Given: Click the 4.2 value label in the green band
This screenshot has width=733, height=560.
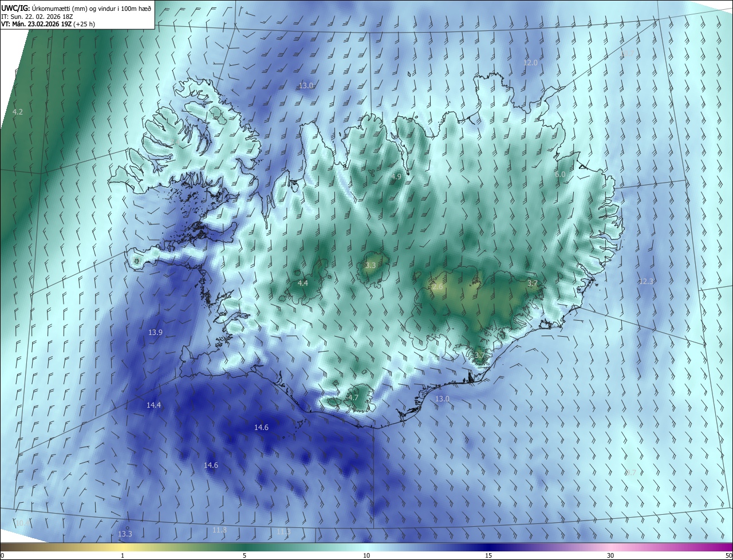Looking at the screenshot, I should point(18,112).
